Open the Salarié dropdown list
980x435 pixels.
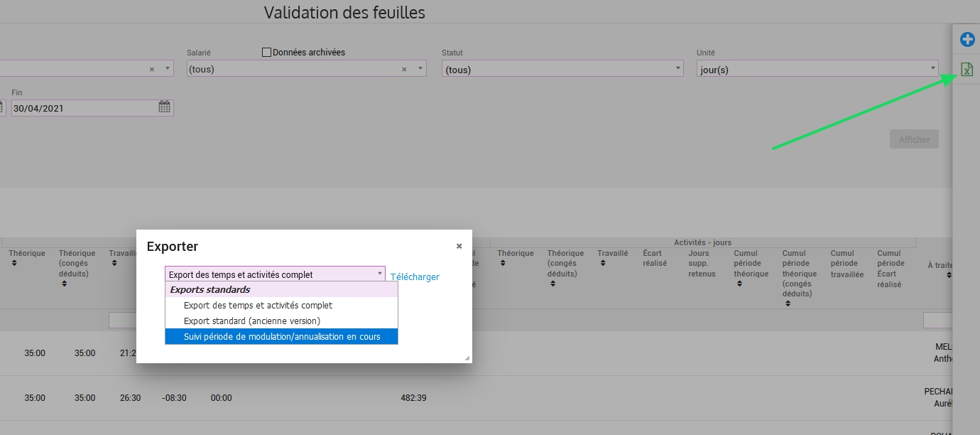point(421,69)
